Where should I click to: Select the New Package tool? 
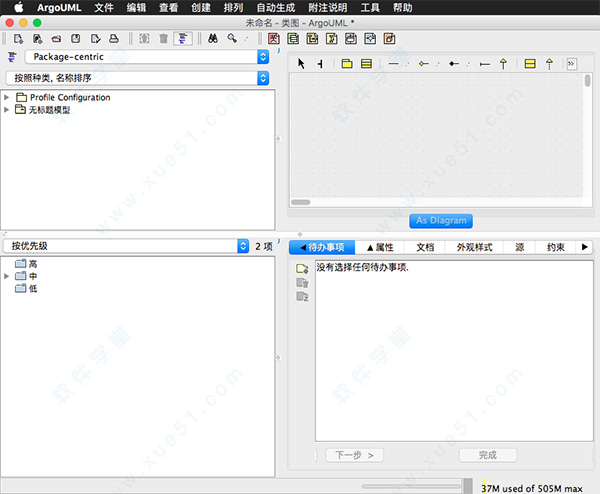click(347, 64)
